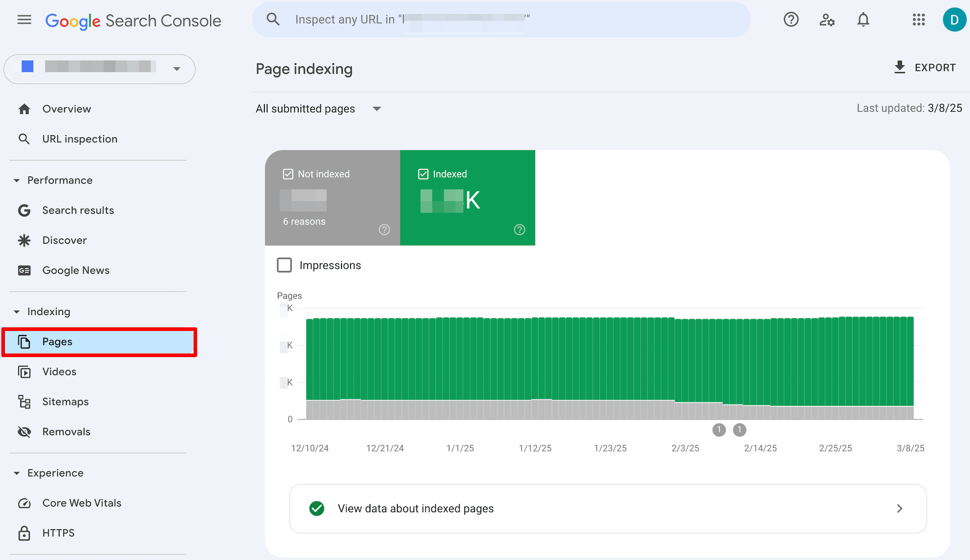Image resolution: width=970 pixels, height=560 pixels.
Task: Select Search results under Performance
Action: tap(78, 210)
